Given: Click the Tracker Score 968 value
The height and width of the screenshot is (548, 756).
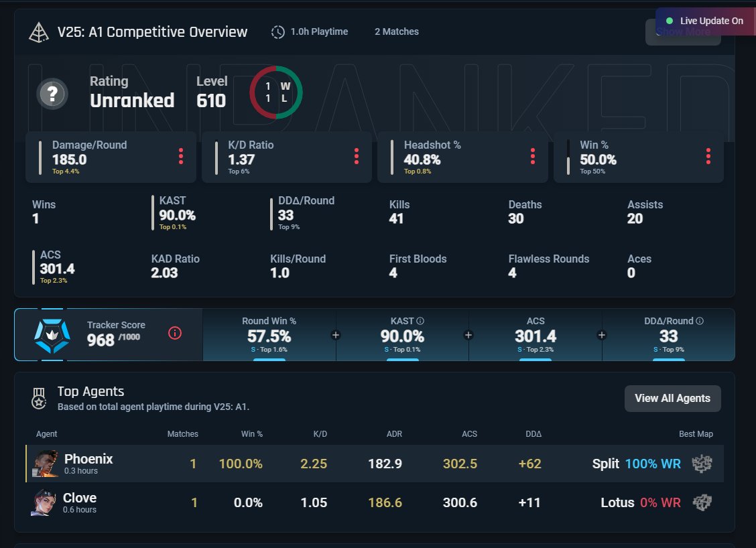Looking at the screenshot, I should pos(101,340).
